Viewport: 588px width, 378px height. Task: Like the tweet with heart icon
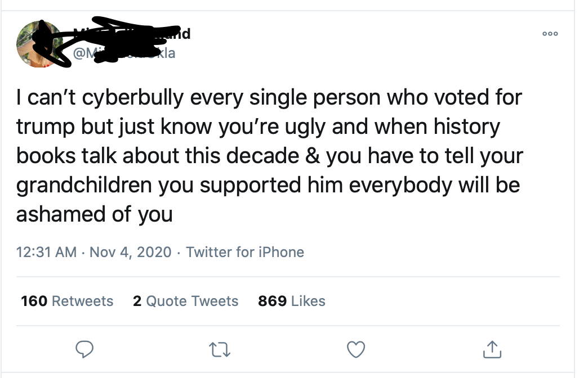click(355, 349)
